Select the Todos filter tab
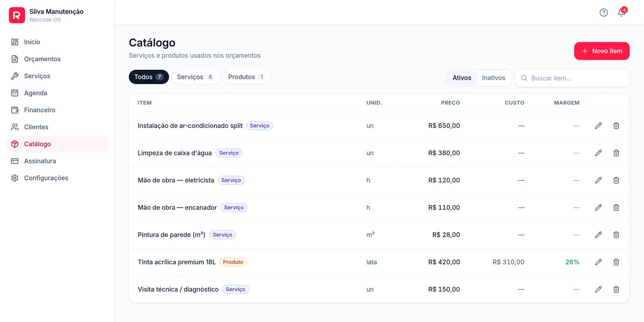The height and width of the screenshot is (322, 644). 149,77
